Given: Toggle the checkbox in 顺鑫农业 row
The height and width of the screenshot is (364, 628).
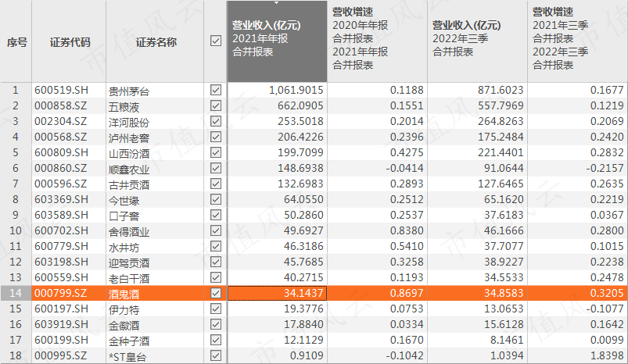Looking at the screenshot, I should click(x=216, y=168).
